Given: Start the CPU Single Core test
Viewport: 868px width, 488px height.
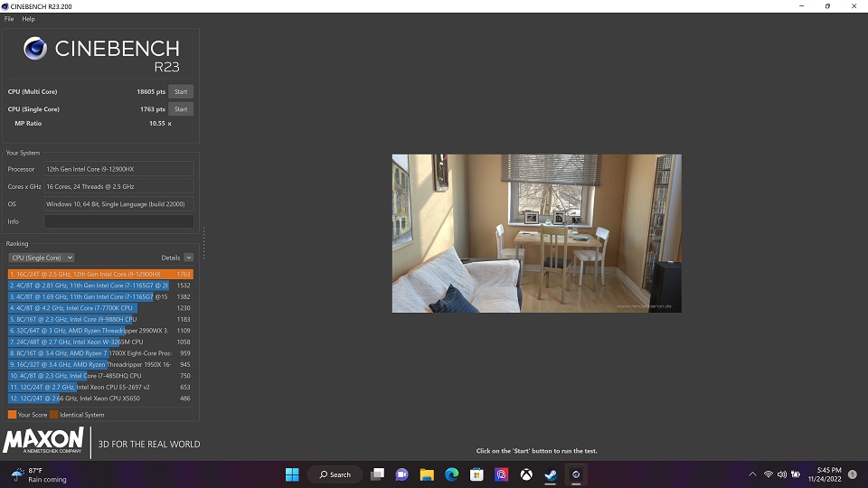Looking at the screenshot, I should click(x=181, y=109).
